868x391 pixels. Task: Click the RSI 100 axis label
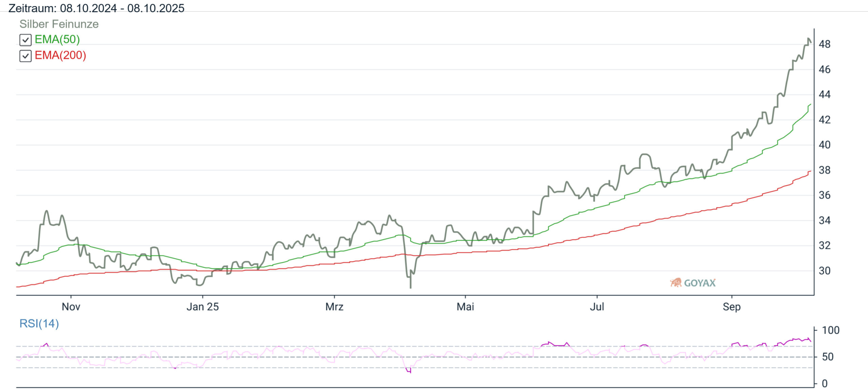click(830, 330)
